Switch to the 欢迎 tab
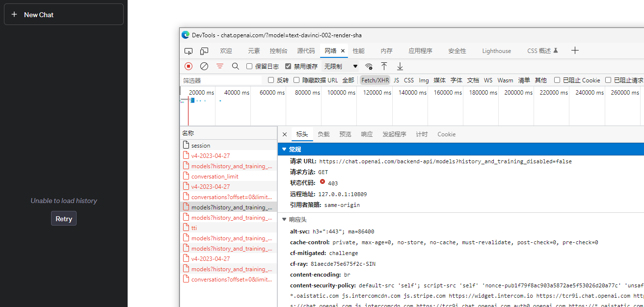644x307 pixels. (226, 51)
